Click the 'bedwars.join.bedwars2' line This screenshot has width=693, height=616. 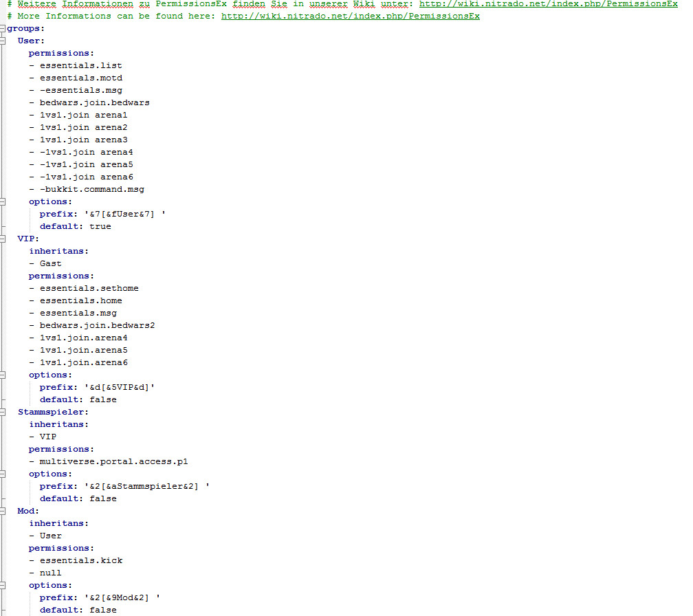[x=92, y=326]
